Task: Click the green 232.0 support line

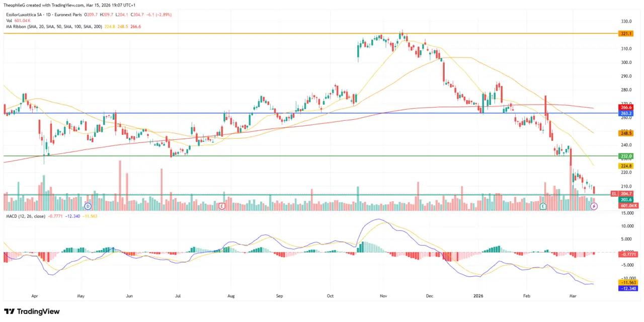Action: (302, 156)
